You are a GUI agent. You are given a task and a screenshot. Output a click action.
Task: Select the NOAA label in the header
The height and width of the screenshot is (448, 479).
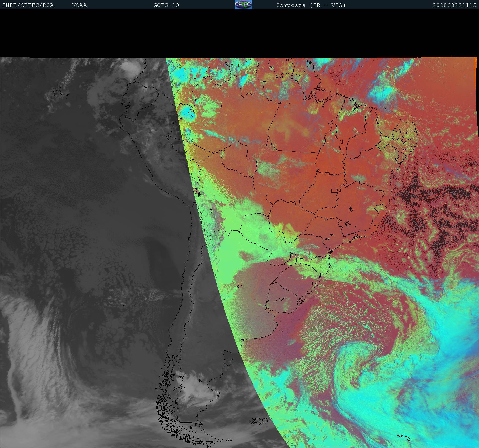[x=79, y=5]
